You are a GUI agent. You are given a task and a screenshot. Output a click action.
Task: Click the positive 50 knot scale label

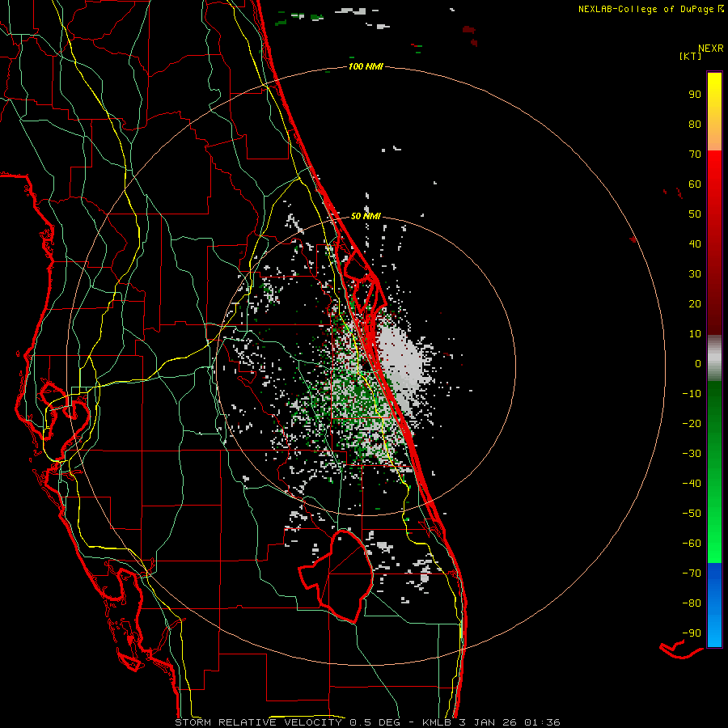coord(695,214)
